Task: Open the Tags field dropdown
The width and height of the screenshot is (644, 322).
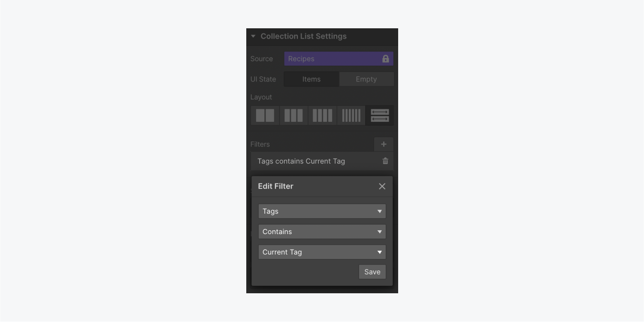Action: [x=322, y=211]
